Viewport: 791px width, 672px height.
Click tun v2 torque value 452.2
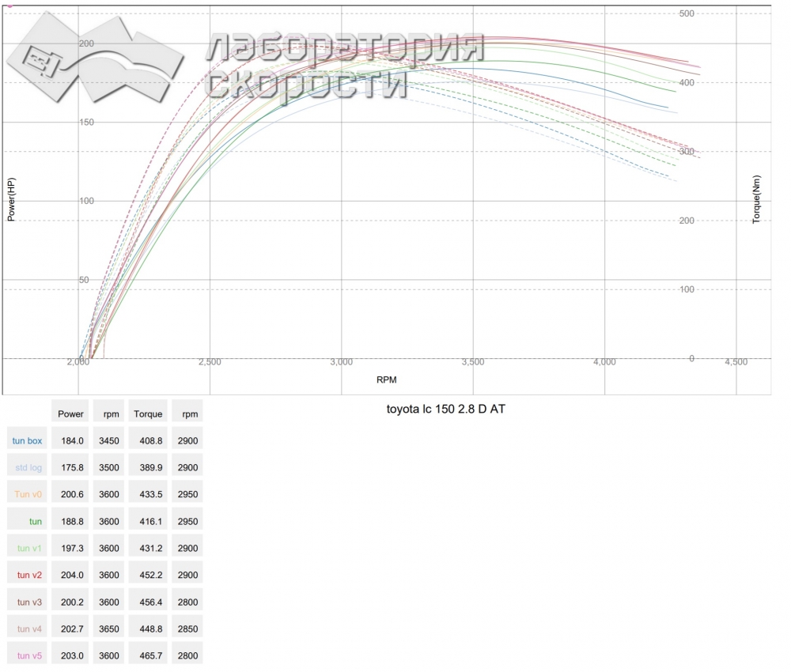point(151,575)
